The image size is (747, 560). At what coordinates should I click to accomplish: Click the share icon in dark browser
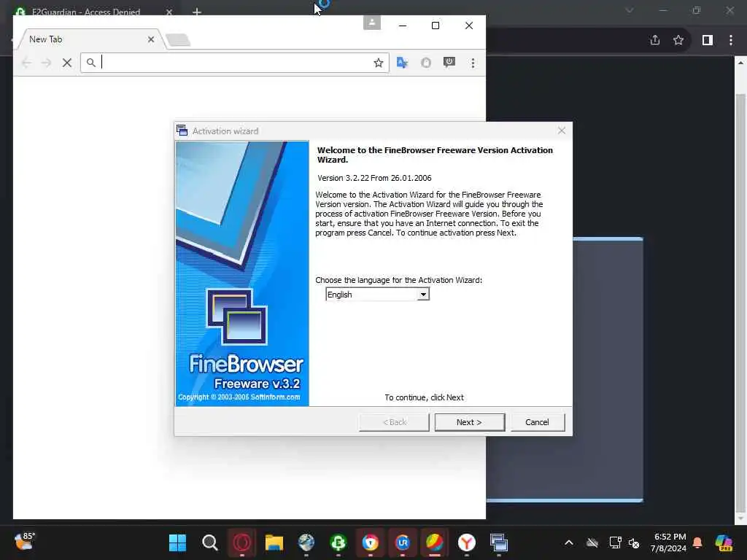(655, 40)
